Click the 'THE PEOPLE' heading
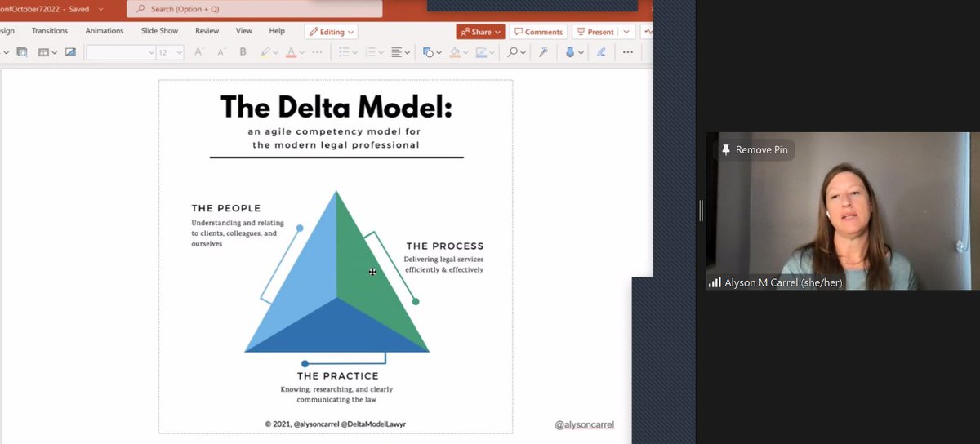This screenshot has width=980, height=444. pyautogui.click(x=226, y=208)
